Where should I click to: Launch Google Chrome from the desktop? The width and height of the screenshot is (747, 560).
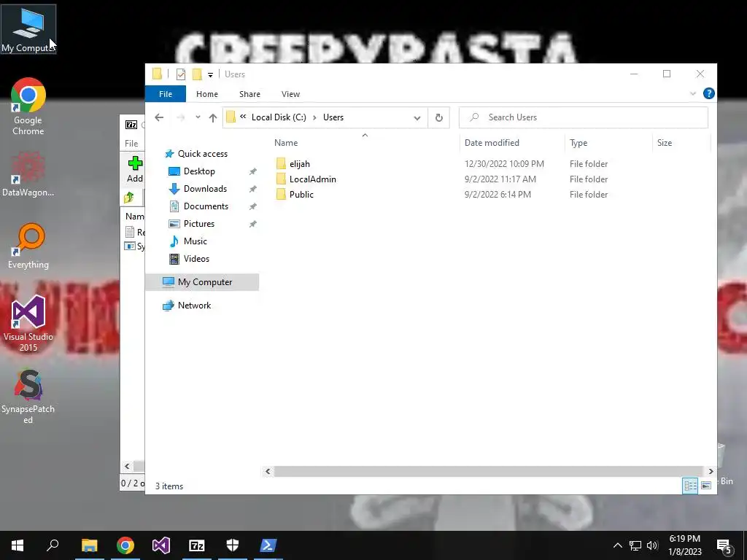tap(28, 106)
